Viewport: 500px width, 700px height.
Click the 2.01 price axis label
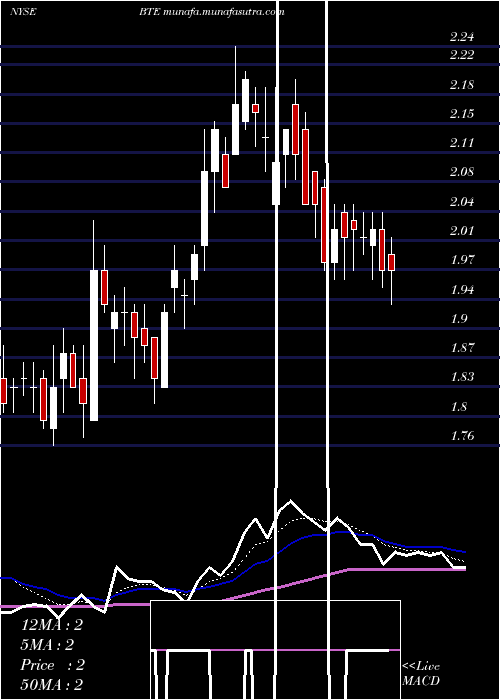(462, 231)
